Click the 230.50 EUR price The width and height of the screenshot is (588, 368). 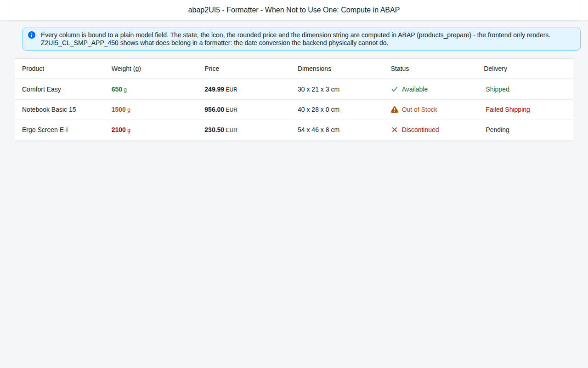(x=221, y=130)
